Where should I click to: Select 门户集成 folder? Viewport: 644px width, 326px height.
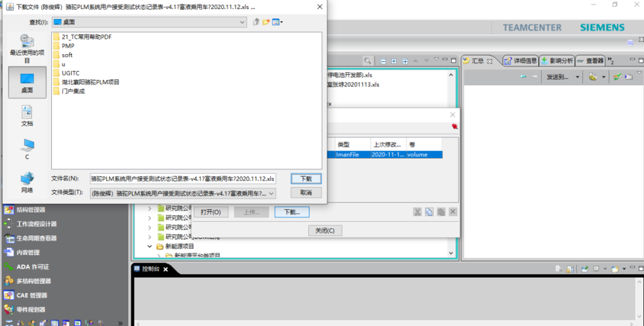coord(69,91)
